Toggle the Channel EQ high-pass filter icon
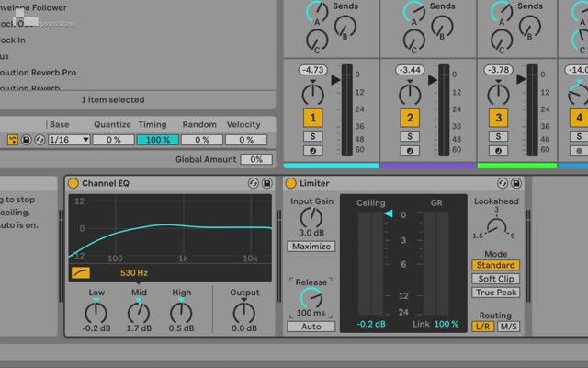 coord(81,273)
